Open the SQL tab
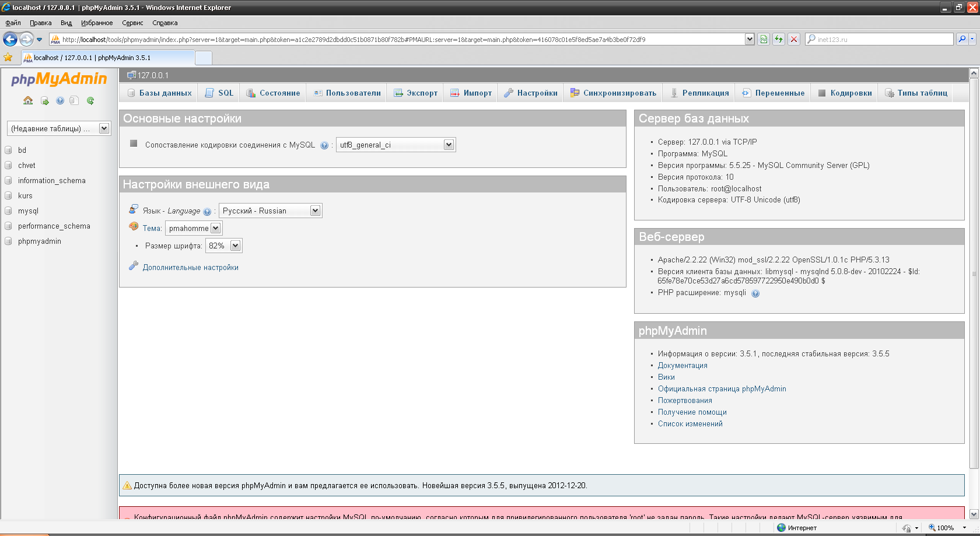Screen dimensions: 980x536 pos(219,93)
